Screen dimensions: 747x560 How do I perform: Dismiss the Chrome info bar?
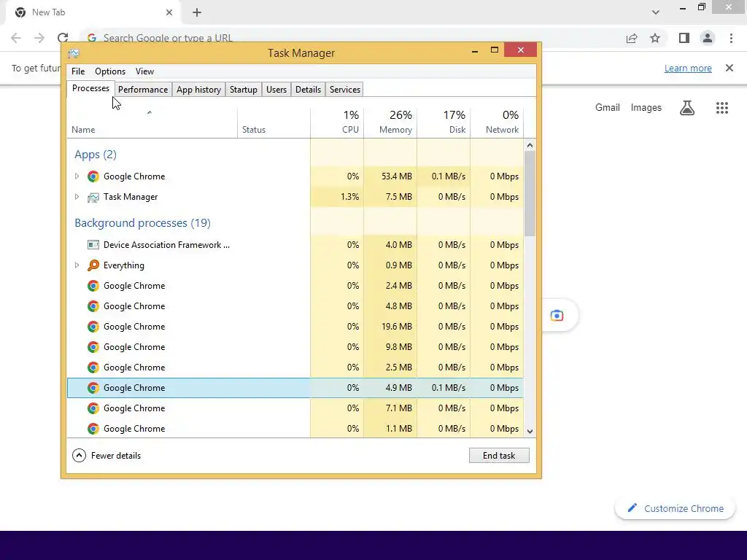[x=729, y=68]
